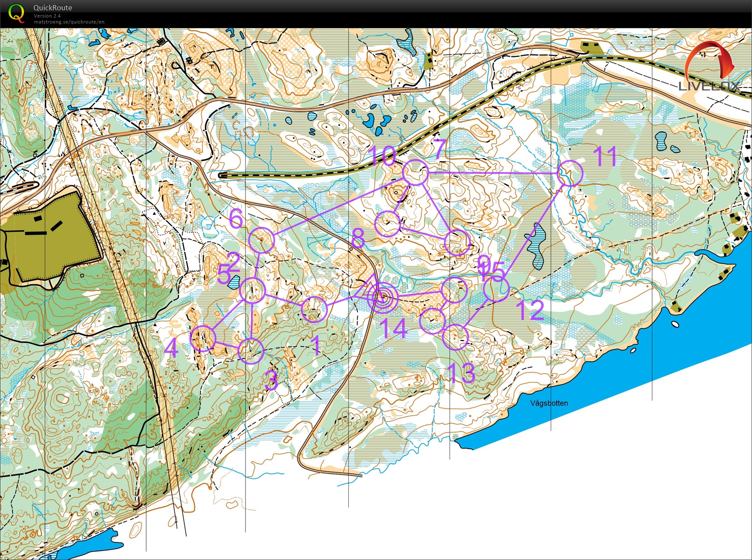Click the control circle for control 13

pyautogui.click(x=455, y=337)
